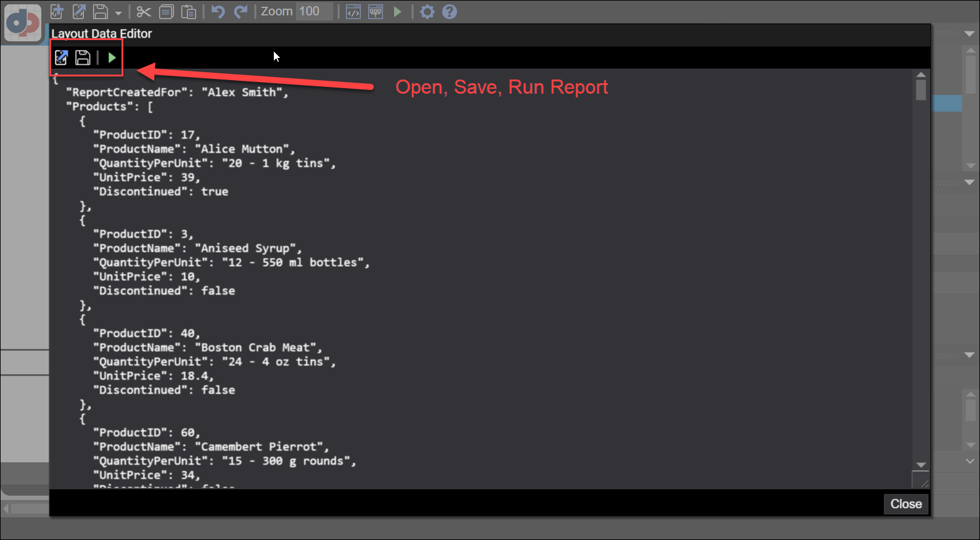Viewport: 980px width, 540px height.
Task: Undo the last action
Action: pyautogui.click(x=218, y=12)
